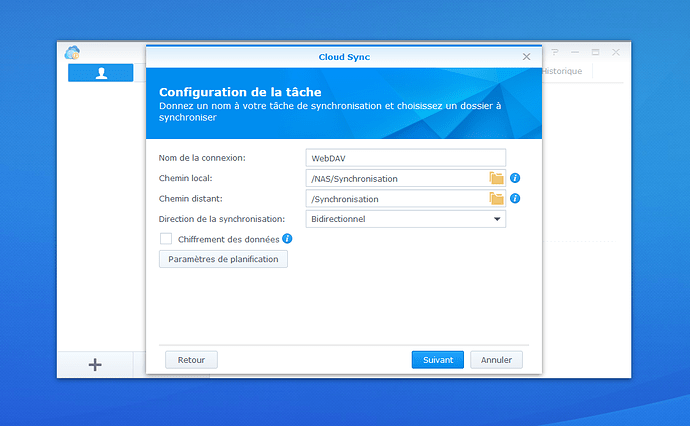Browse folder for Chemin local
The height and width of the screenshot is (426, 690).
(496, 178)
